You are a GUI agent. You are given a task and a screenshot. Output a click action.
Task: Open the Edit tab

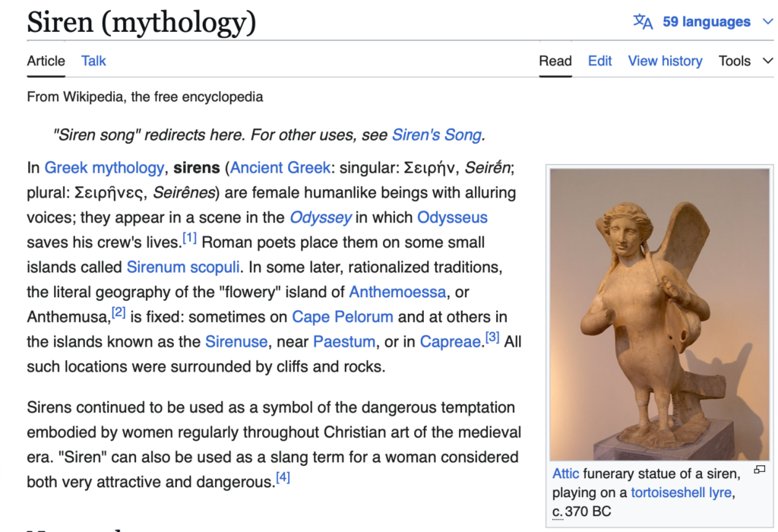point(599,61)
